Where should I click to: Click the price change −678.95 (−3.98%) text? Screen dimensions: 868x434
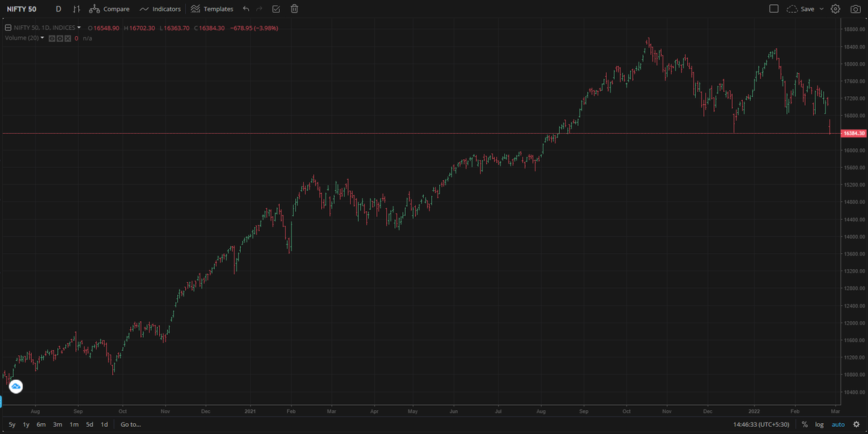point(254,27)
